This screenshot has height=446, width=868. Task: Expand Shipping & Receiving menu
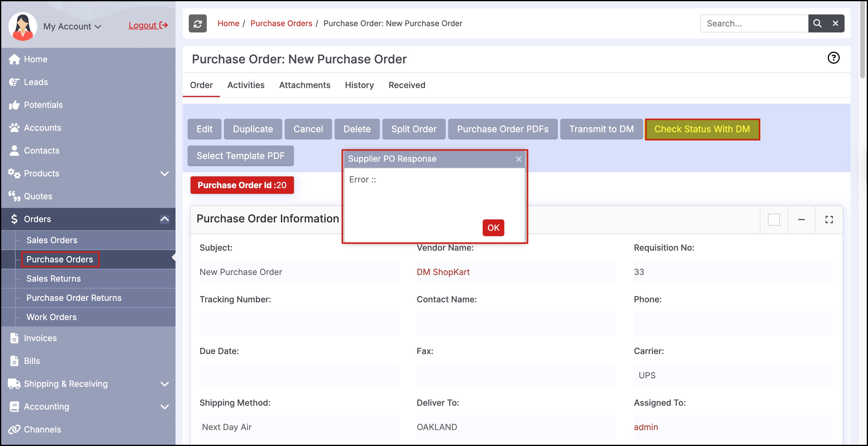click(164, 384)
